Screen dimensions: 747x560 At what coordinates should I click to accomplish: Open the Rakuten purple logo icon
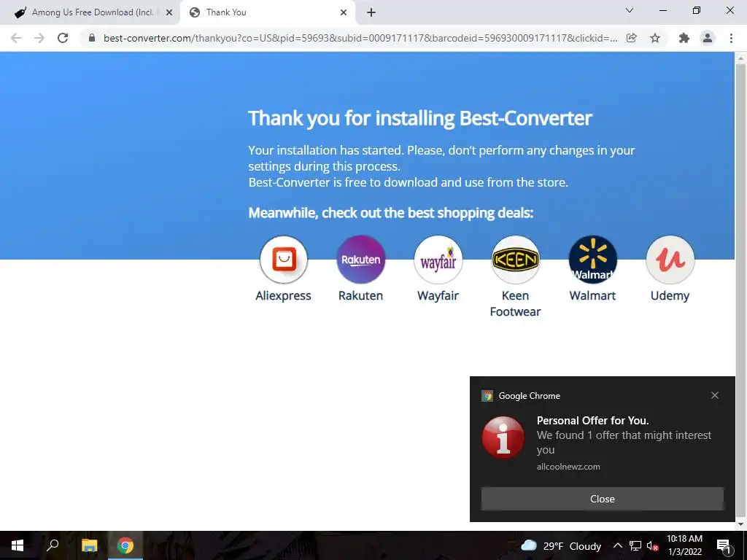[360, 260]
